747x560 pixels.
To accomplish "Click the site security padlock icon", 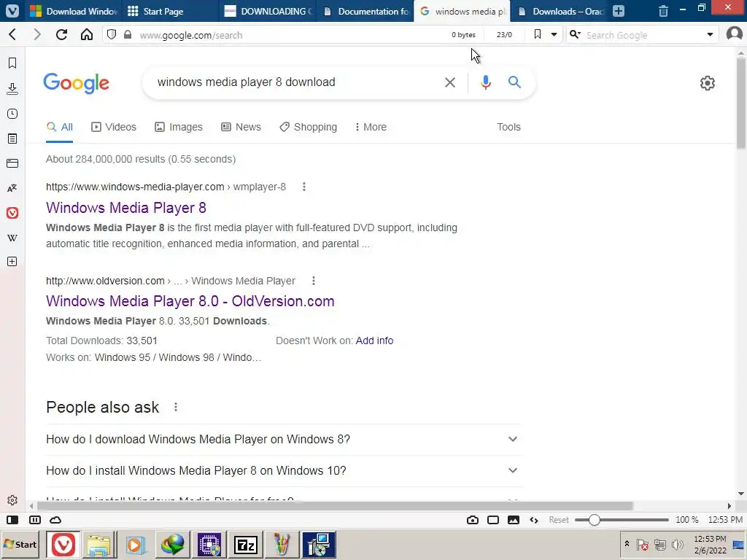I will click(x=127, y=35).
